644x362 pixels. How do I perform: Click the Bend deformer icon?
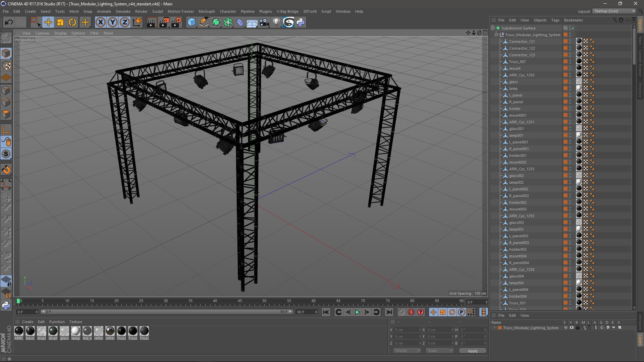coord(240,22)
